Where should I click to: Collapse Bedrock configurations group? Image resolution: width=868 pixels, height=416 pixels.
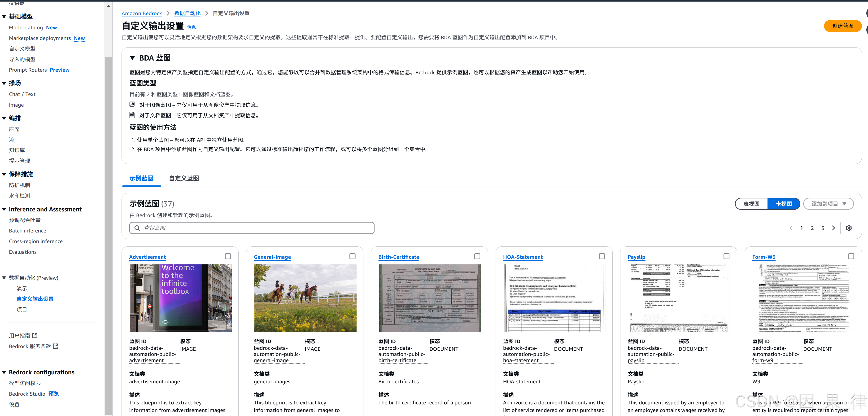pyautogui.click(x=4, y=372)
